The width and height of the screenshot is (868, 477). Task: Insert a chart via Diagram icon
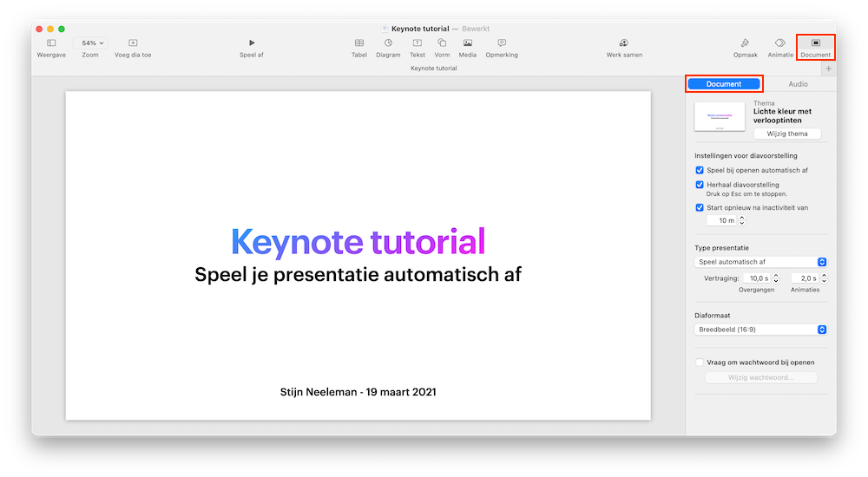[388, 43]
